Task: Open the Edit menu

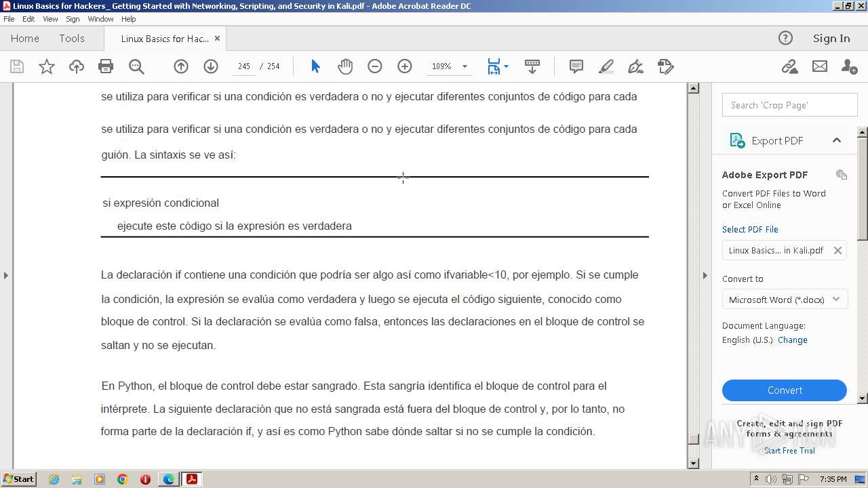Action: (28, 19)
